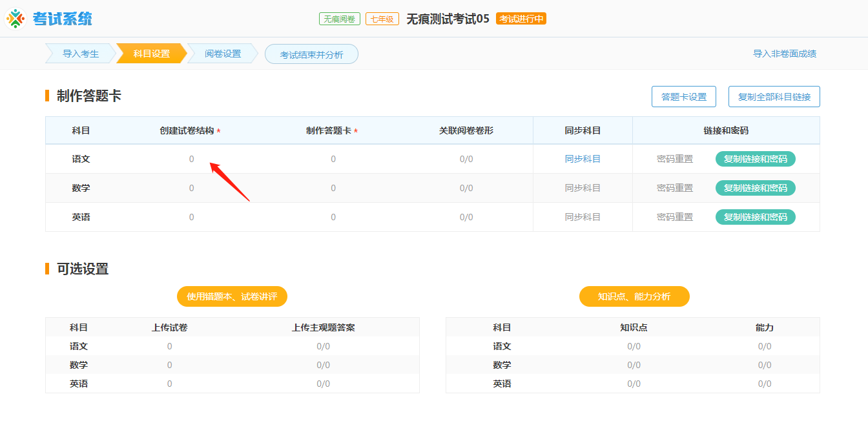Click the 制作答题卡 column header
Screen dimensions: 868x423
[x=331, y=130]
